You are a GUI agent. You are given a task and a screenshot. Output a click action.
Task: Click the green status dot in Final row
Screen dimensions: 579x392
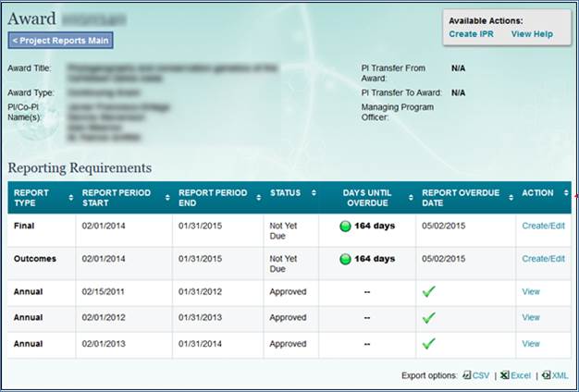(345, 227)
